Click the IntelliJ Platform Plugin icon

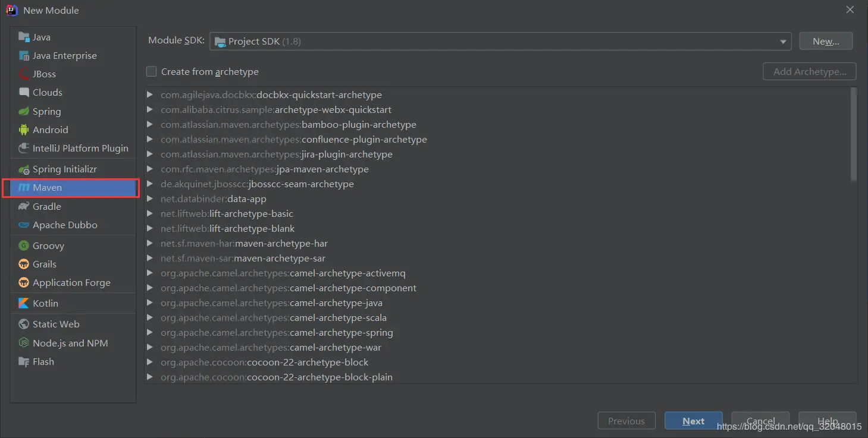point(24,148)
